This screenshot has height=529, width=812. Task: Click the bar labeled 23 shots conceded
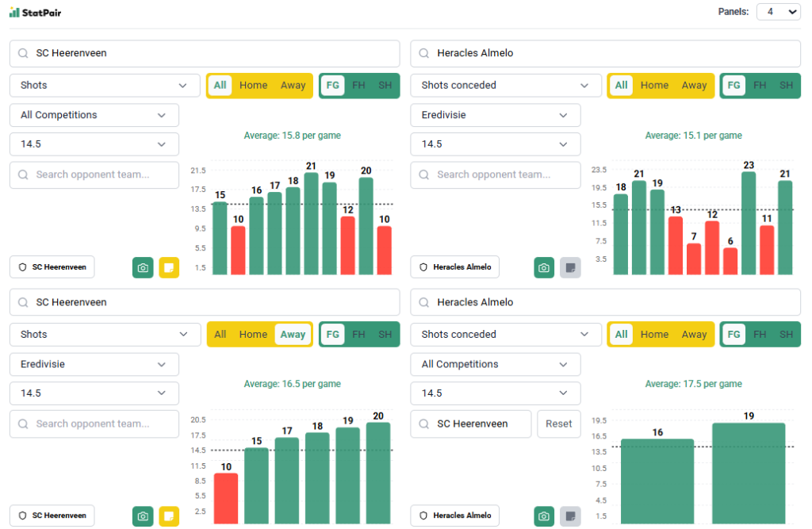[x=749, y=223]
